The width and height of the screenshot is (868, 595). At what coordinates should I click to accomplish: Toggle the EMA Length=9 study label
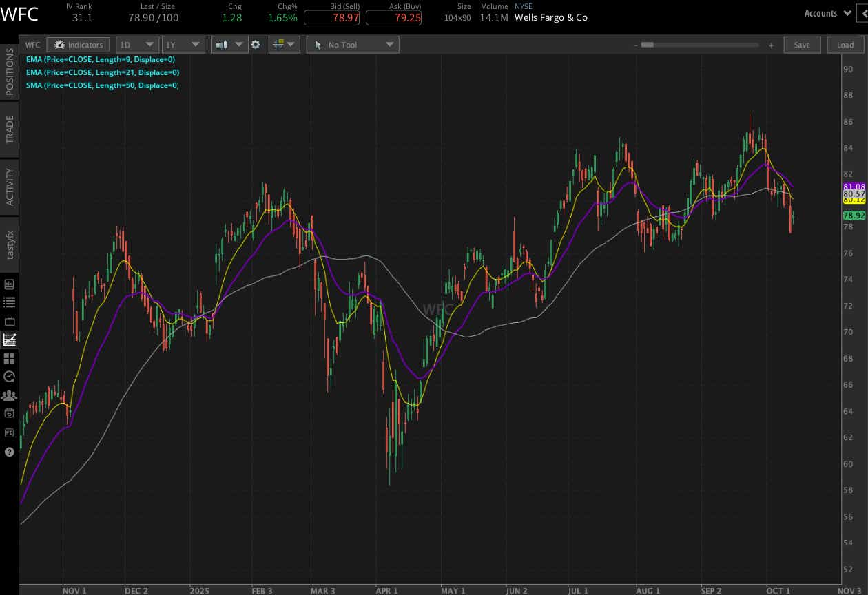pos(99,60)
